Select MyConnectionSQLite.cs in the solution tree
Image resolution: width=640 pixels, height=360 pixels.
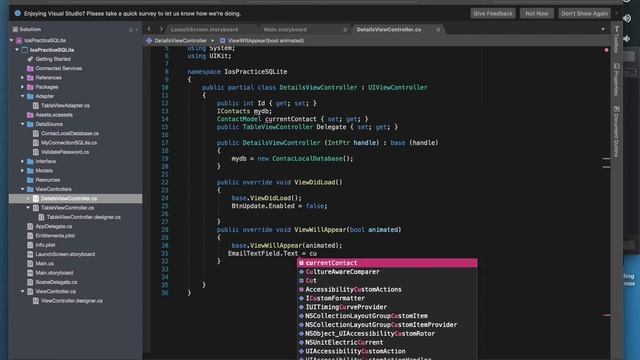(x=69, y=142)
